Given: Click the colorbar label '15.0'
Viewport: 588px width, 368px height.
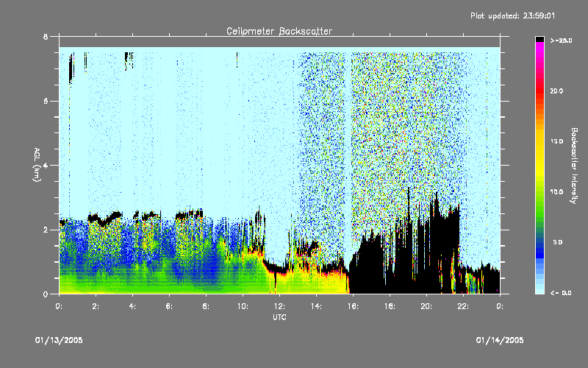Looking at the screenshot, I should coord(556,141).
